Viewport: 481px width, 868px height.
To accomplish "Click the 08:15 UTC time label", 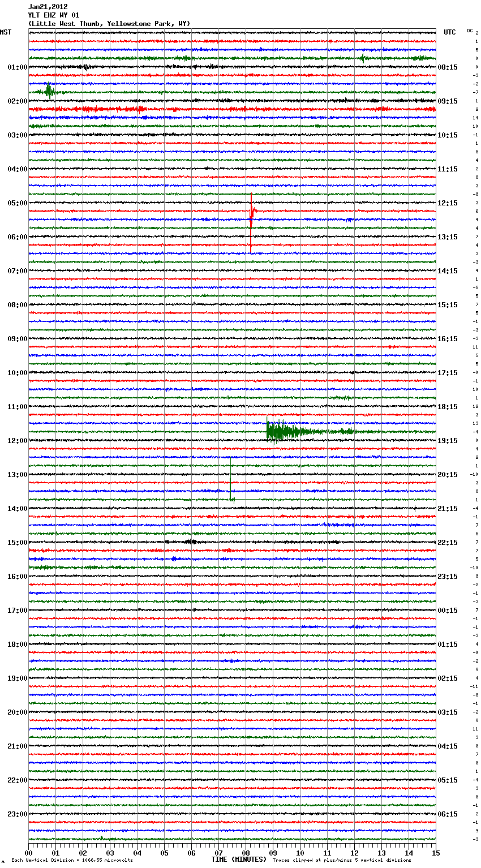I will tap(448, 67).
